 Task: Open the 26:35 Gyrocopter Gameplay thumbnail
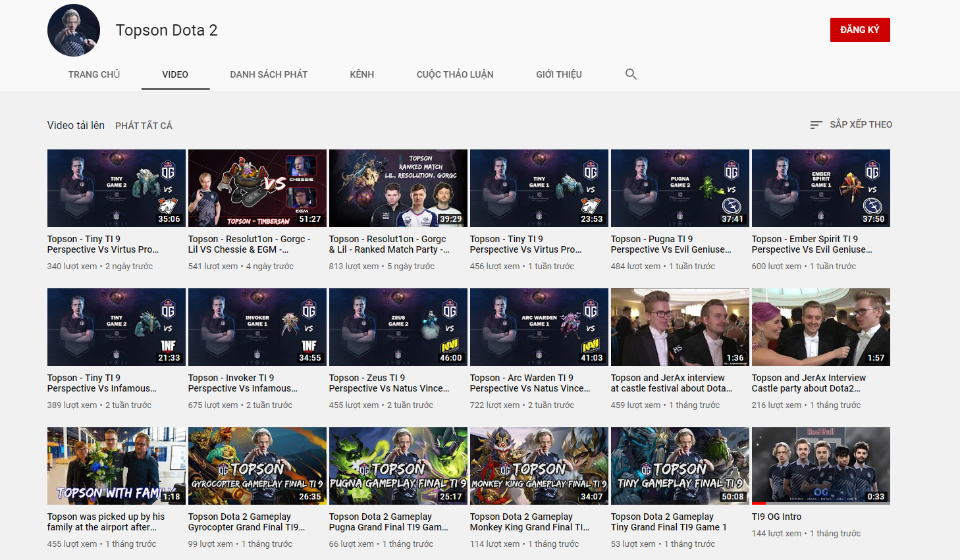click(257, 466)
